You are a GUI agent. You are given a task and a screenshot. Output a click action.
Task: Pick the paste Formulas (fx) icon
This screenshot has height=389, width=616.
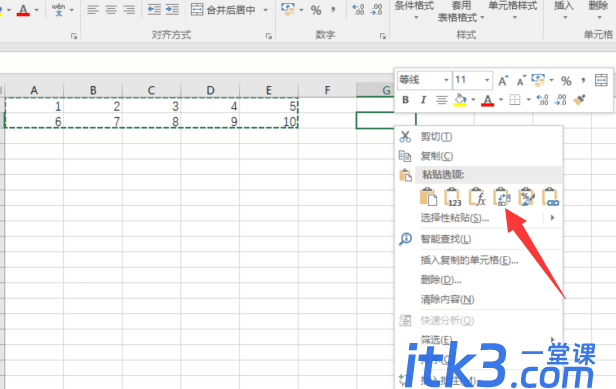(x=477, y=196)
